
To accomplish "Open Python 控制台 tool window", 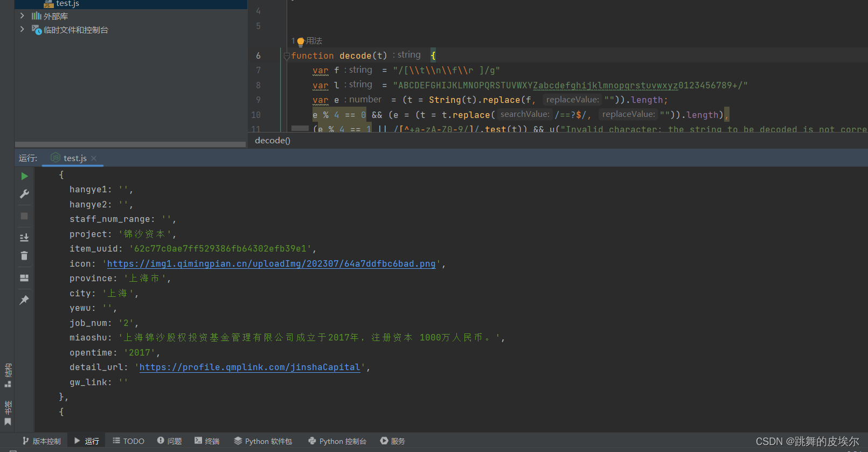I will click(337, 441).
